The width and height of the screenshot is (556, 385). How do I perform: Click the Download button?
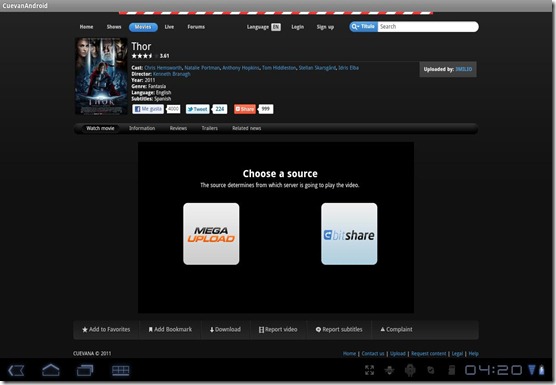(225, 330)
